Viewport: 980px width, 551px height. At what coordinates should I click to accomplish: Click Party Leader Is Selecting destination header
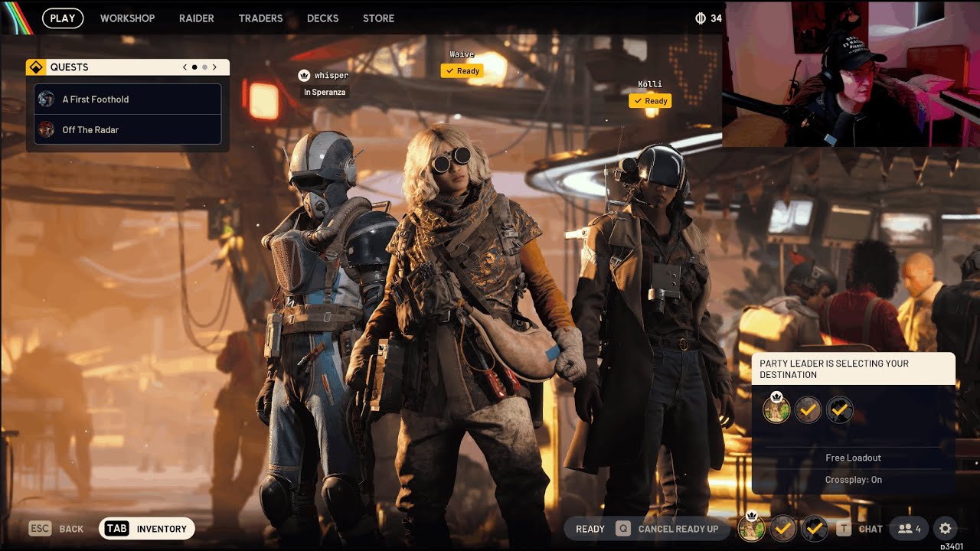[x=854, y=369]
